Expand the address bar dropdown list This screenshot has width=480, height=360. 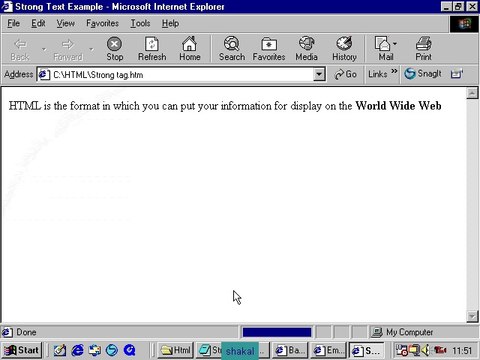tap(319, 74)
